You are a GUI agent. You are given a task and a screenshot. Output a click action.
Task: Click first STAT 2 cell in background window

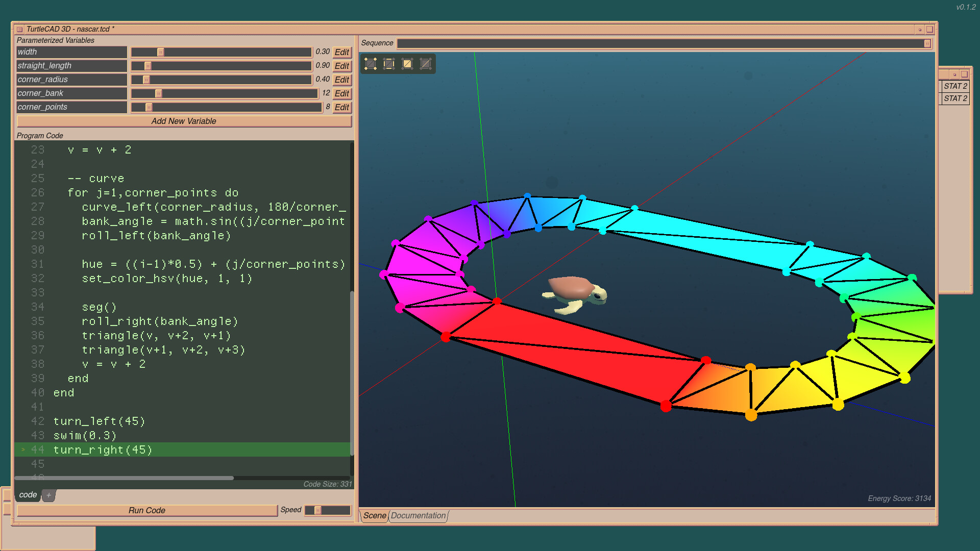coord(955,86)
